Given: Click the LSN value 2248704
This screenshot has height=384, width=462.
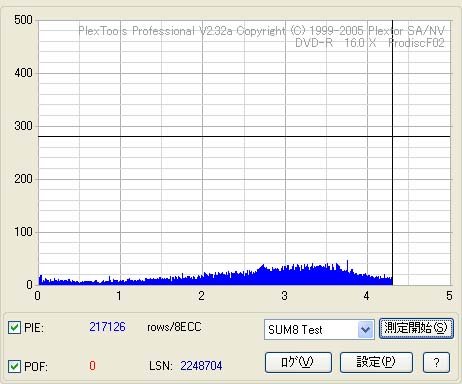Looking at the screenshot, I should click(201, 366).
